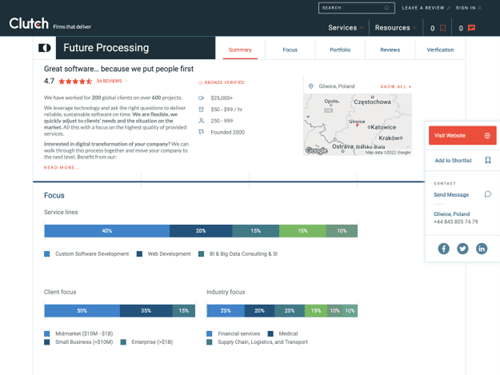Switch to the Summary tab
The image size is (500, 375).
240,50
